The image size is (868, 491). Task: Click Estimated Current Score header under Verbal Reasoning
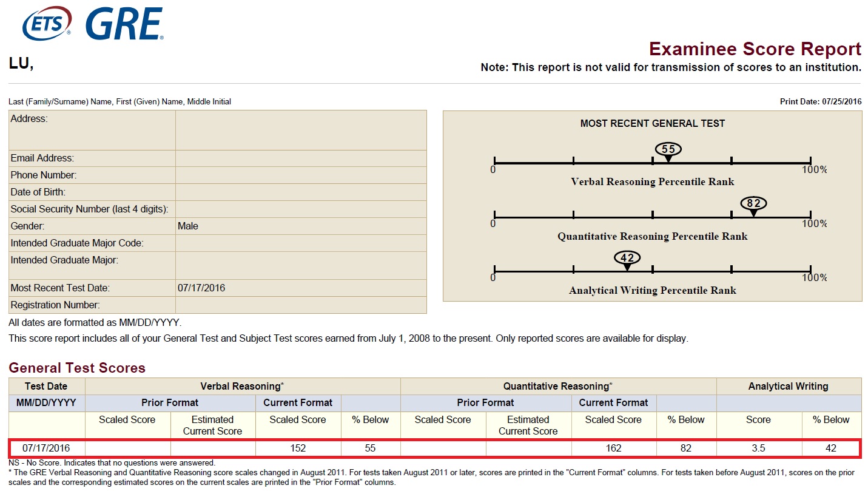(212, 425)
